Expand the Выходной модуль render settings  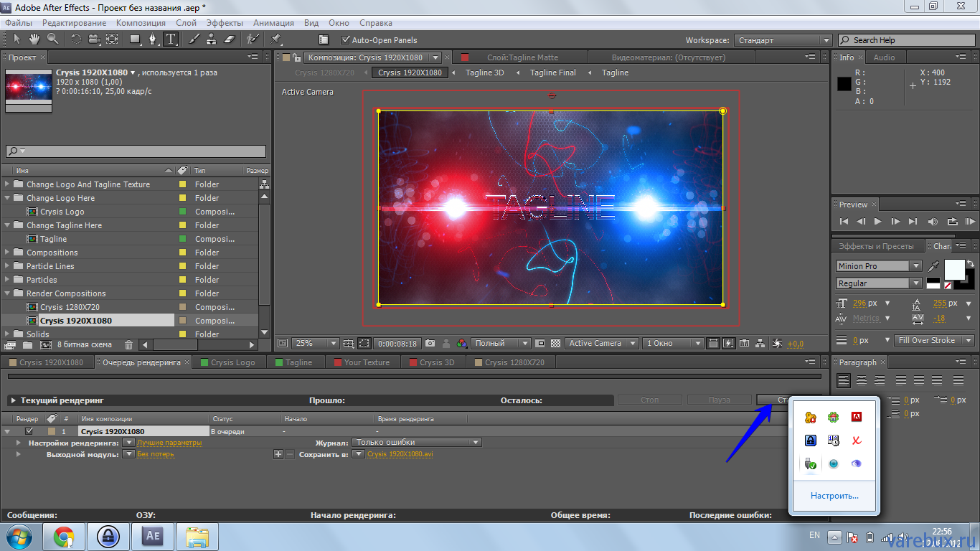[x=18, y=454]
